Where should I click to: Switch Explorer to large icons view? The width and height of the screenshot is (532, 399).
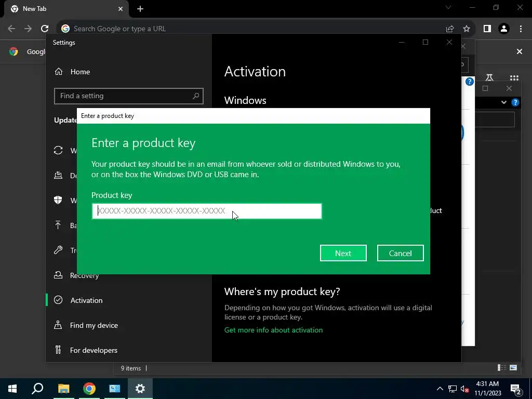pos(513,367)
